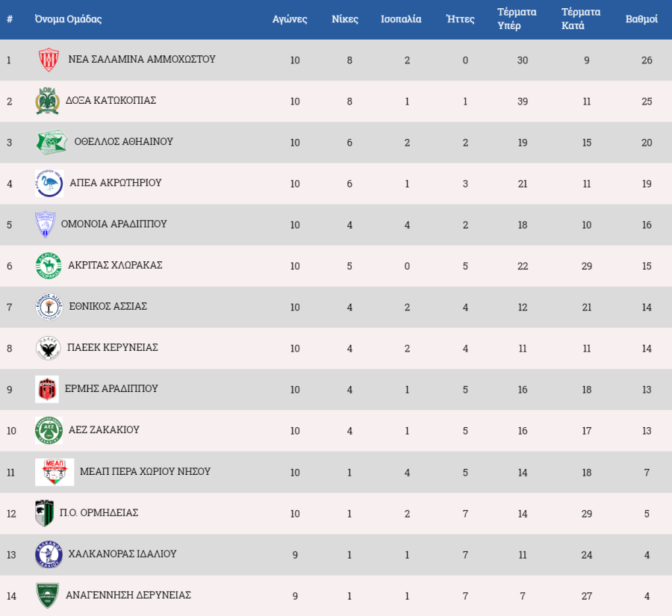The width and height of the screenshot is (672, 616).
Task: Click the Νέα Σαλαμίνα Αμμοχώστου team crest
Action: click(49, 60)
